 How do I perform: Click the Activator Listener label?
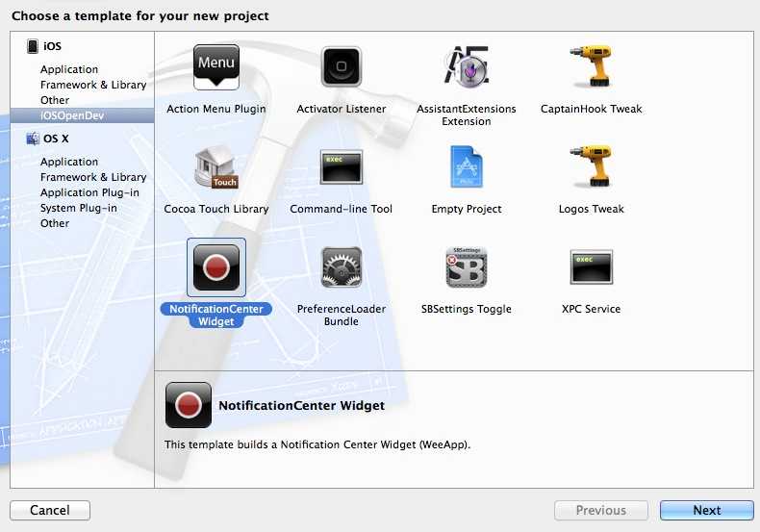tap(342, 109)
